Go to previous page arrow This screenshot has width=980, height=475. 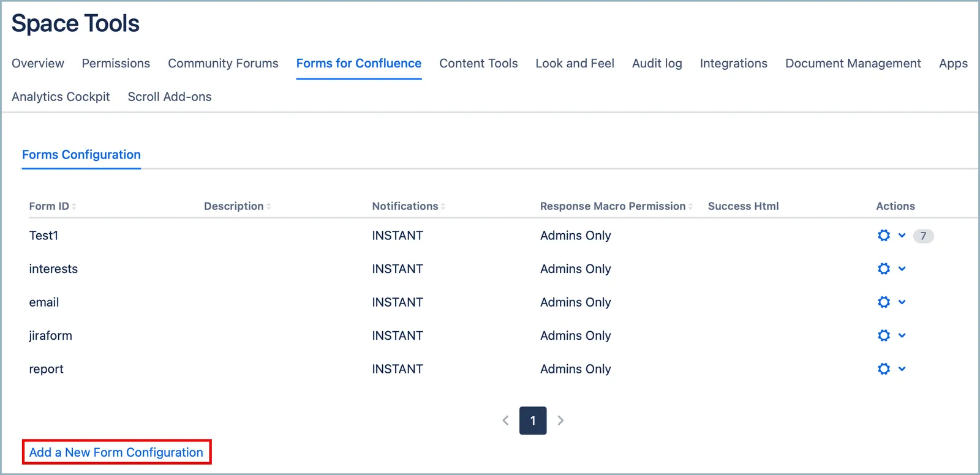click(505, 421)
